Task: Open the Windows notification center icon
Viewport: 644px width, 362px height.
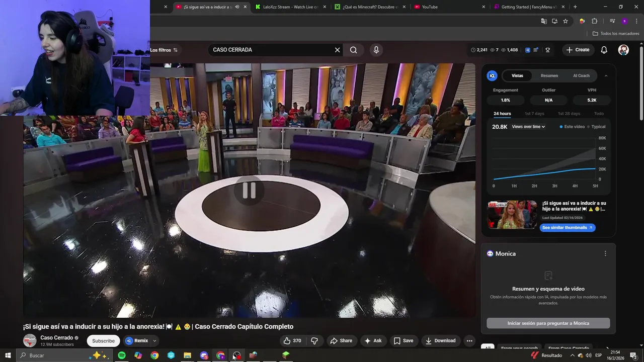Action: pos(633,355)
